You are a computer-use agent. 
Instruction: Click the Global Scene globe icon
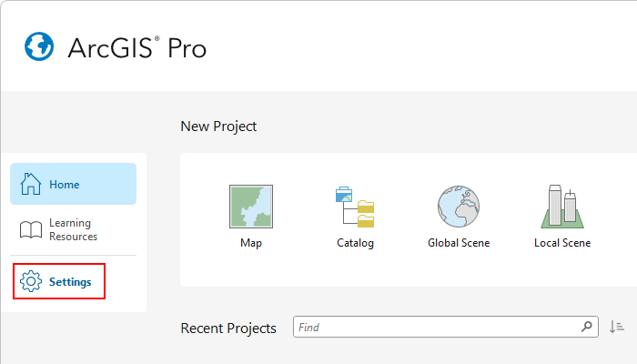click(459, 207)
